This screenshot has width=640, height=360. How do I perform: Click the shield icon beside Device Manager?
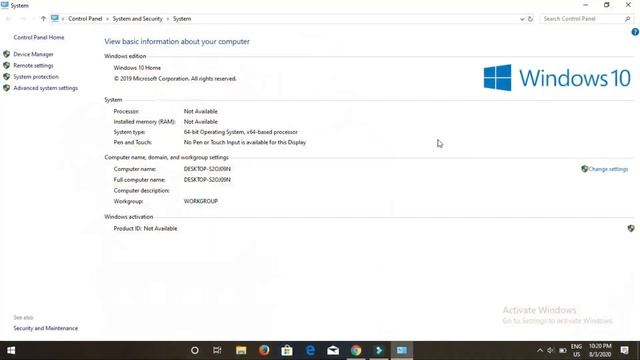7,54
